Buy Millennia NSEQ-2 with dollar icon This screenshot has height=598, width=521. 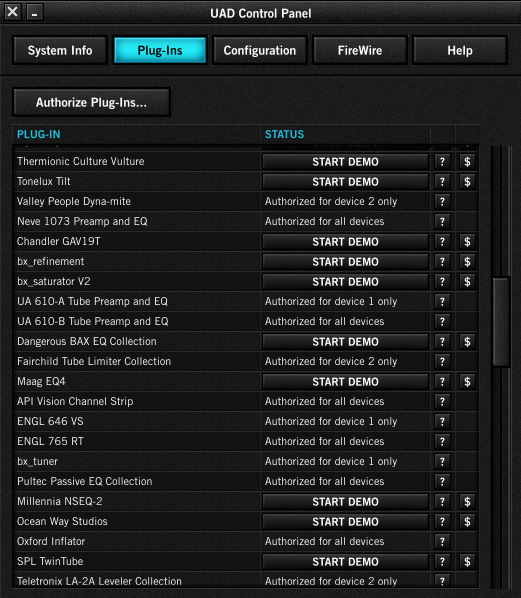pyautogui.click(x=467, y=502)
